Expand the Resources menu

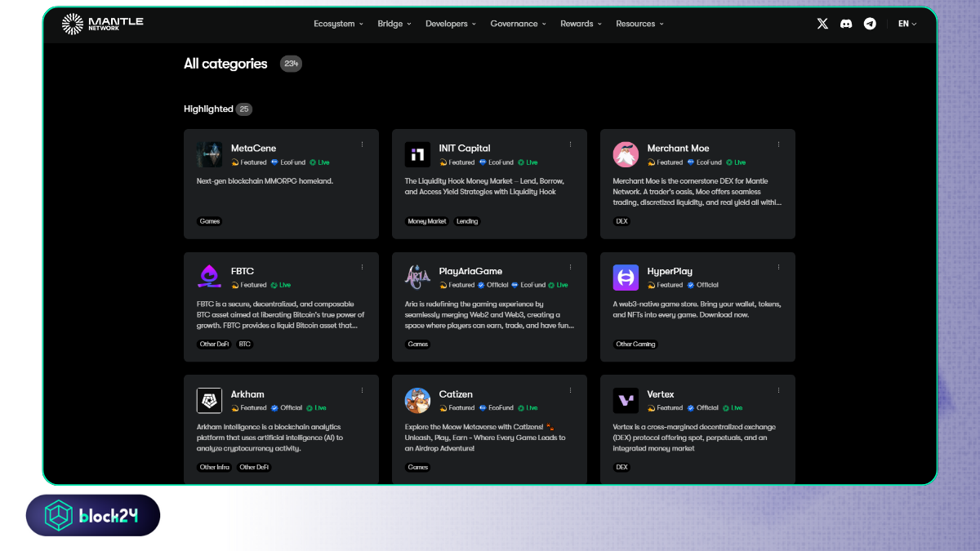[x=640, y=24]
